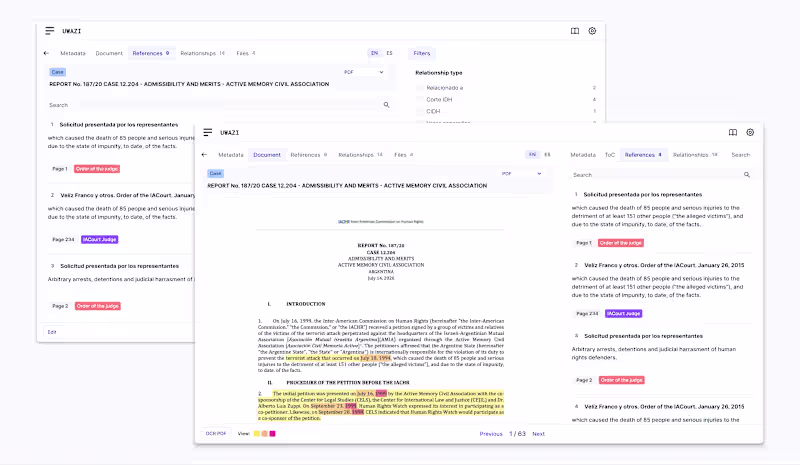Viewport: 800px width, 465px height.
Task: Open the Files tab in the front window
Action: (404, 155)
